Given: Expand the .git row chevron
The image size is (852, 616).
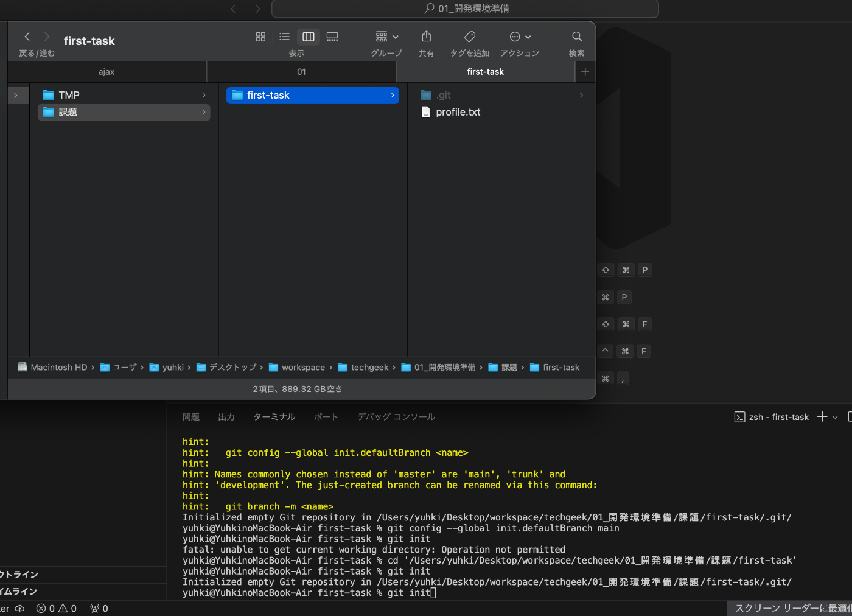Looking at the screenshot, I should (x=581, y=95).
